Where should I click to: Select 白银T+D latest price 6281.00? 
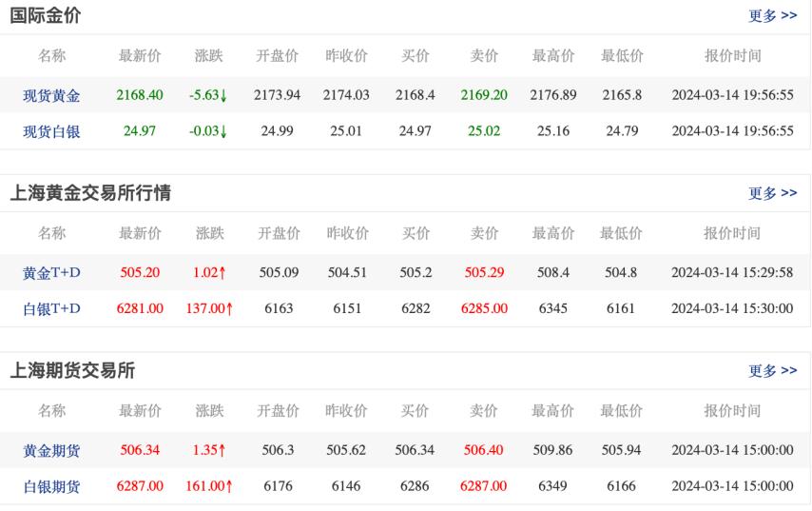coord(140,308)
